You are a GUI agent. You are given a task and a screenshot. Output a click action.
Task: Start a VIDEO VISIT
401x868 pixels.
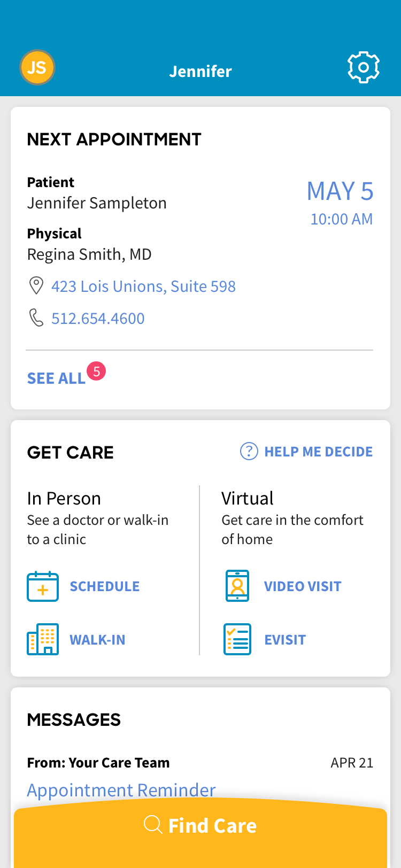[x=303, y=586]
